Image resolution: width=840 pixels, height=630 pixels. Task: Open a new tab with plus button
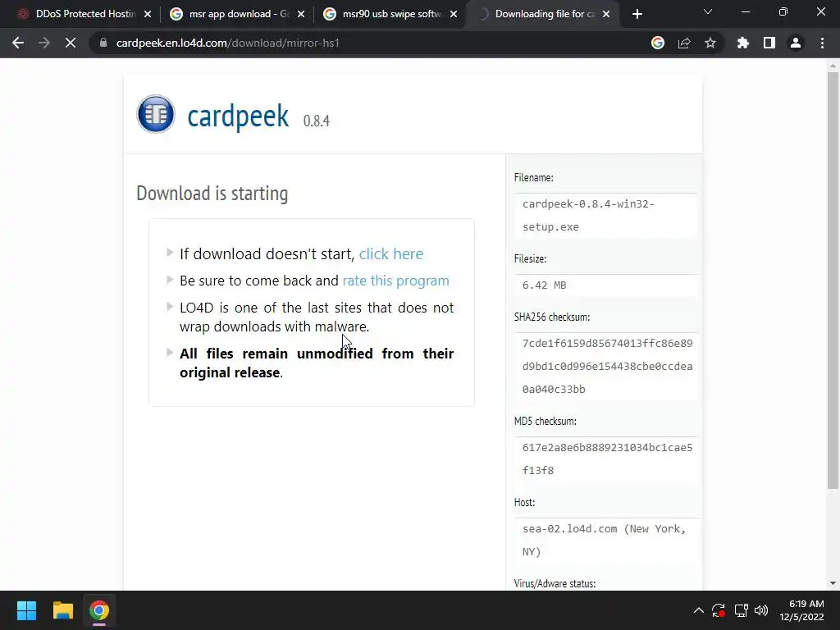(637, 14)
